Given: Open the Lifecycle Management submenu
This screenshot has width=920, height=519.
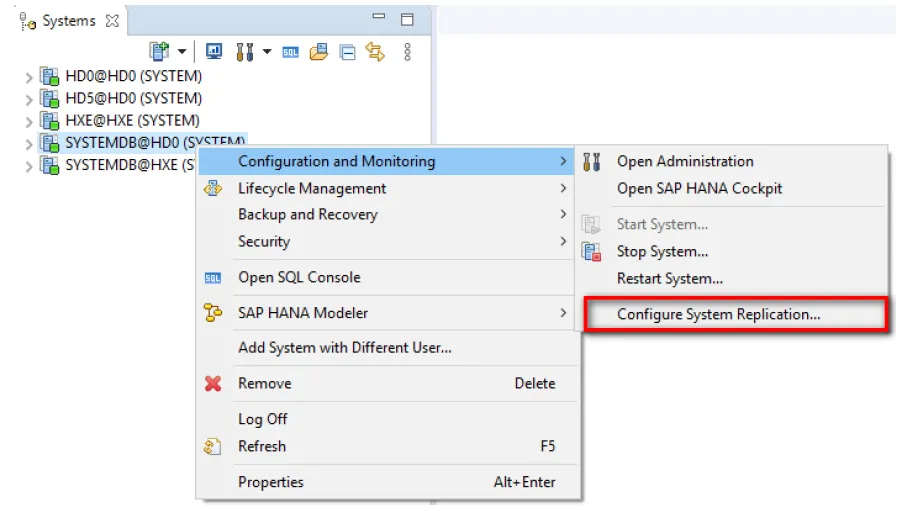Looking at the screenshot, I should (x=386, y=188).
